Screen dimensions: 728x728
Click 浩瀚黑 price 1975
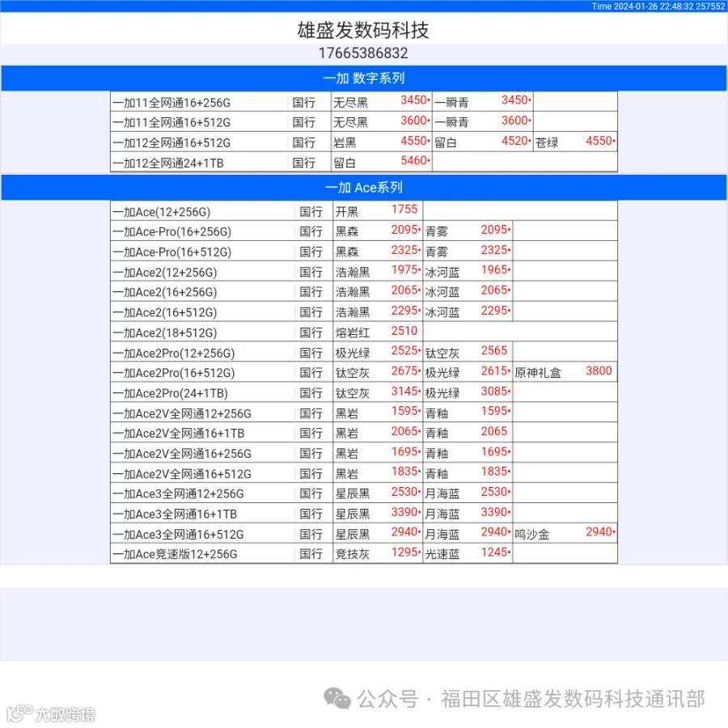(x=405, y=269)
